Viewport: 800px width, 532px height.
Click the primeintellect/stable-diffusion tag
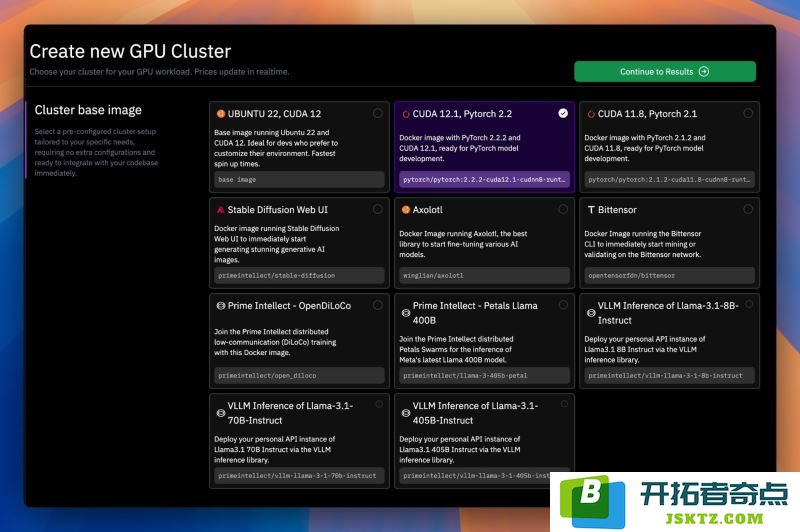pos(299,275)
